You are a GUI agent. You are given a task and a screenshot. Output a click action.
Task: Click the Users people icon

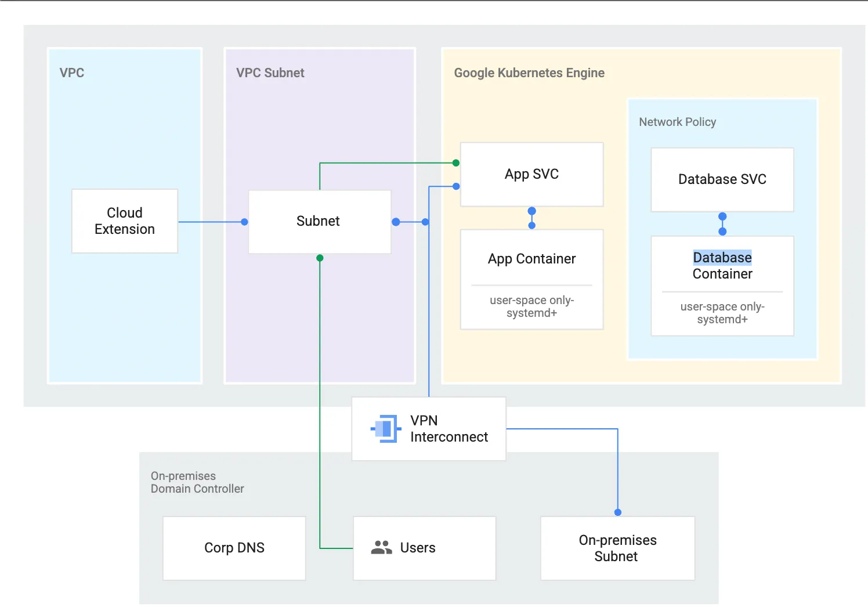382,547
